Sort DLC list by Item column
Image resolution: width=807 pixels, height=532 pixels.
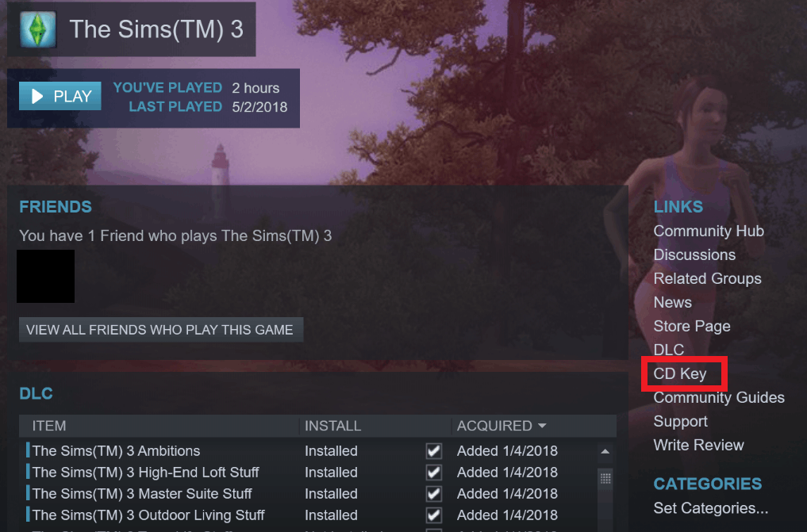click(x=49, y=426)
